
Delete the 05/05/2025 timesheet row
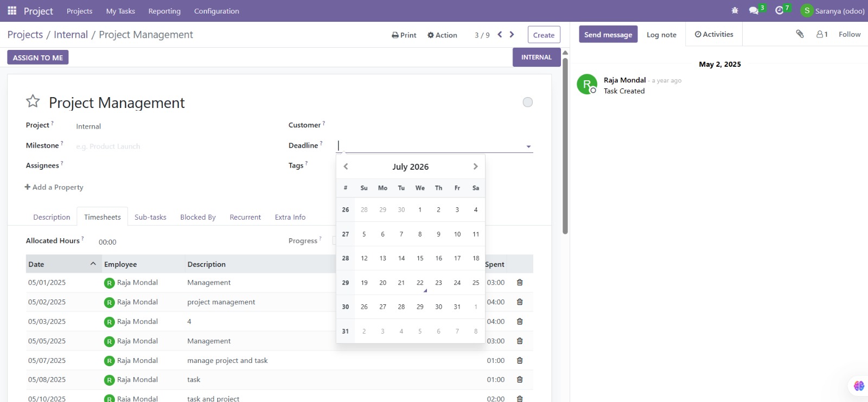point(520,341)
